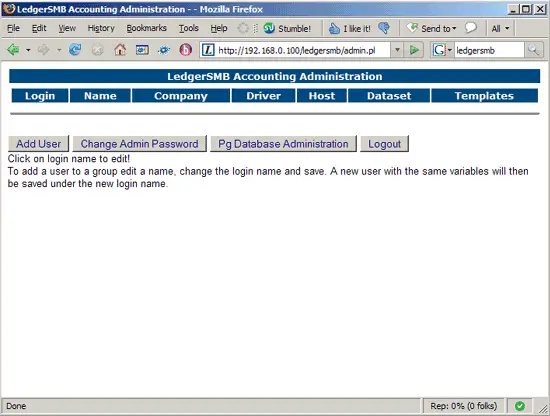Image resolution: width=550 pixels, height=416 pixels.
Task: Open the Help menu
Action: tap(219, 28)
